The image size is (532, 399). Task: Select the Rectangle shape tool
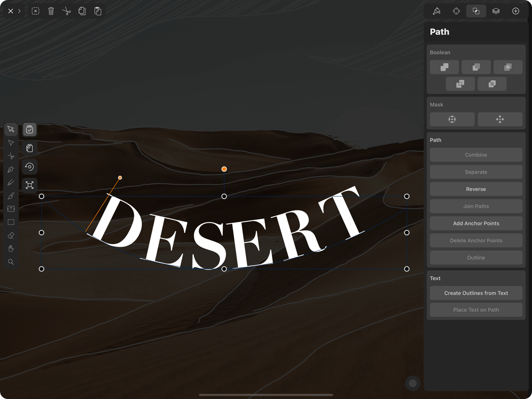(11, 222)
